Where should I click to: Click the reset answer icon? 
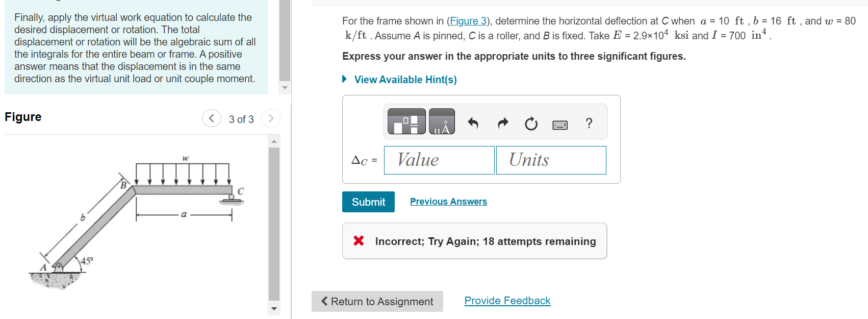[531, 122]
